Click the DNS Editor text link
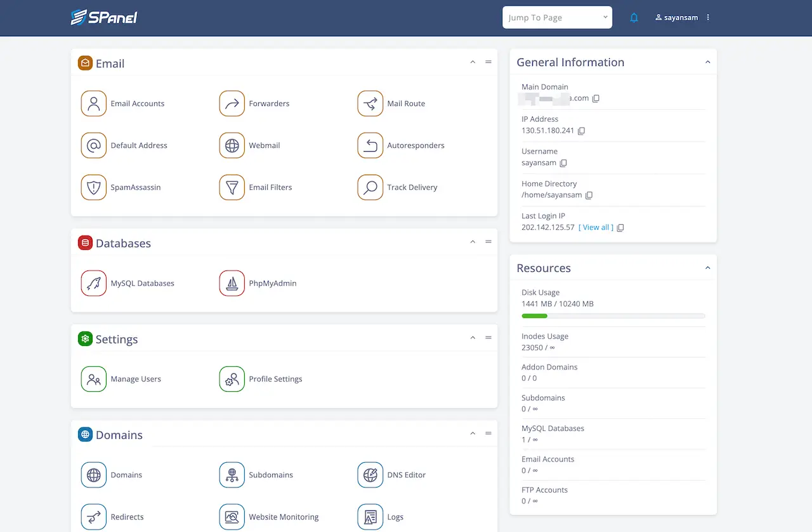 (407, 475)
